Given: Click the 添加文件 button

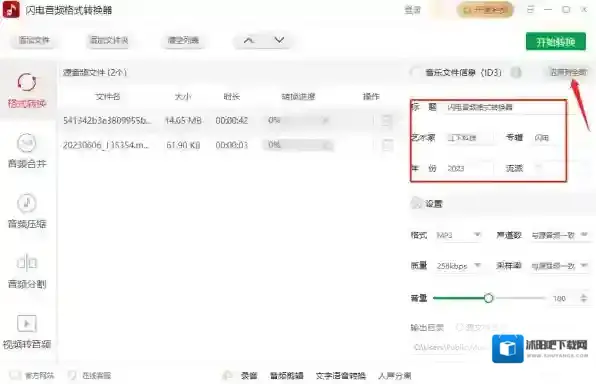Looking at the screenshot, I should click(x=34, y=40).
